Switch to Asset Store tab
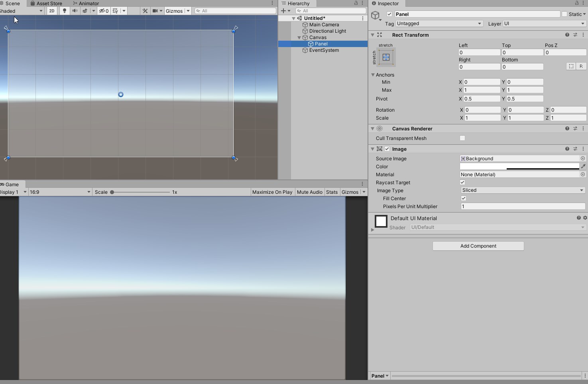588x384 pixels. coord(46,3)
